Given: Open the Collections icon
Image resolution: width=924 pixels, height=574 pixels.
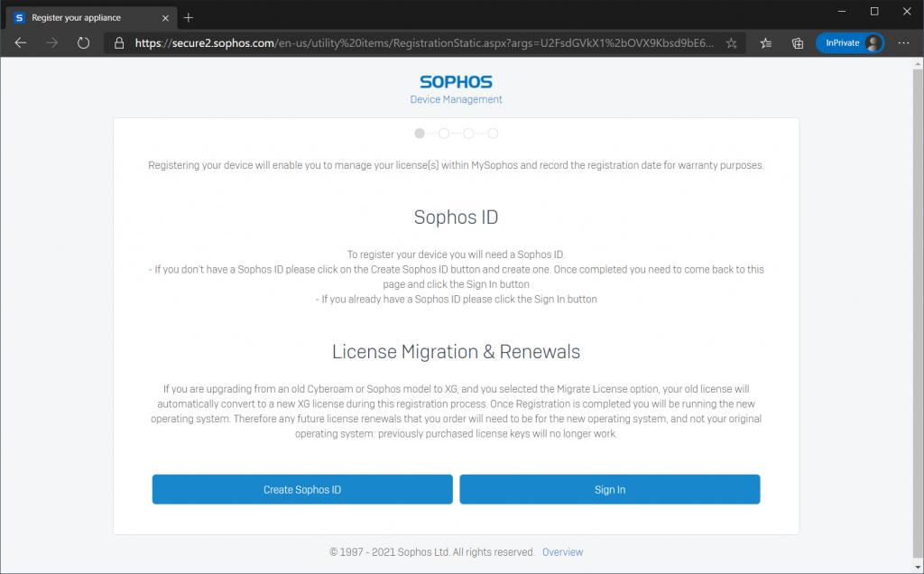Looking at the screenshot, I should [798, 43].
